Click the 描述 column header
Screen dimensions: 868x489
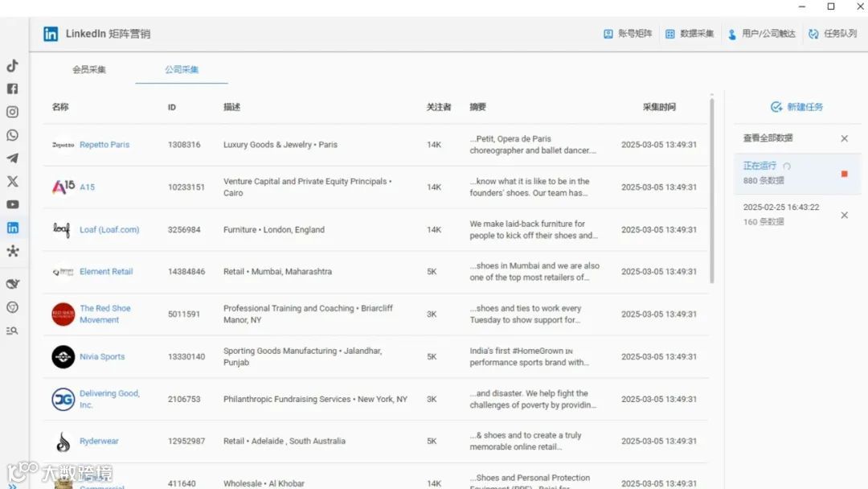click(x=232, y=107)
